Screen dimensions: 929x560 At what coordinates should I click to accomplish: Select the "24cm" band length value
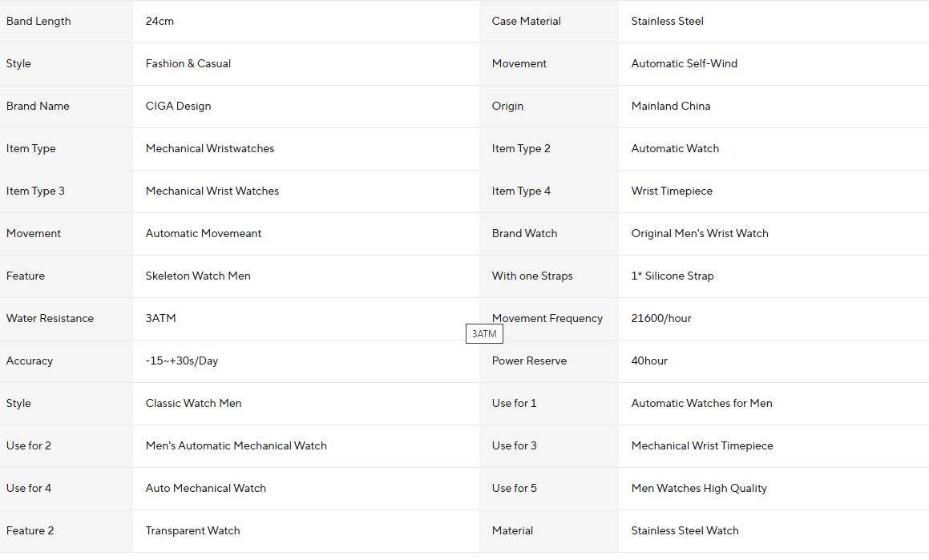(x=160, y=22)
